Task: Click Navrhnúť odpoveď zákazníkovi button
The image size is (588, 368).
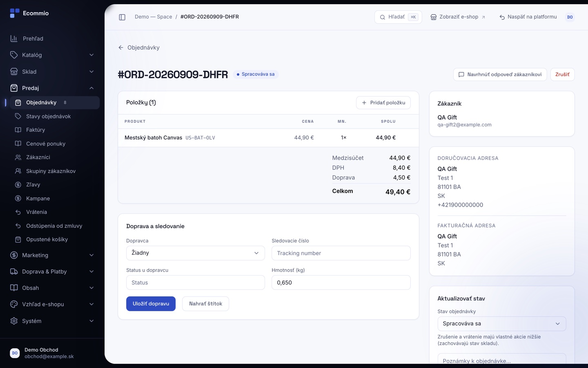Action: pos(500,74)
